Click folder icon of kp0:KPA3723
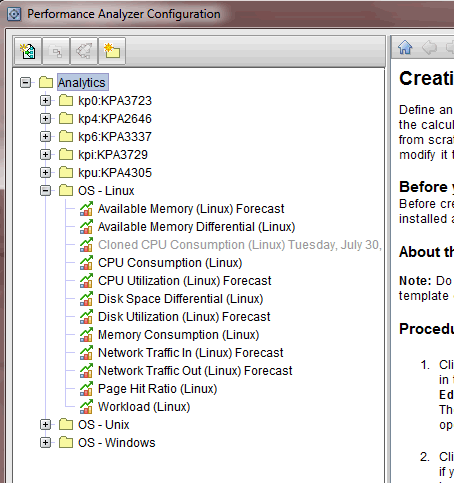The width and height of the screenshot is (454, 483). (66, 100)
